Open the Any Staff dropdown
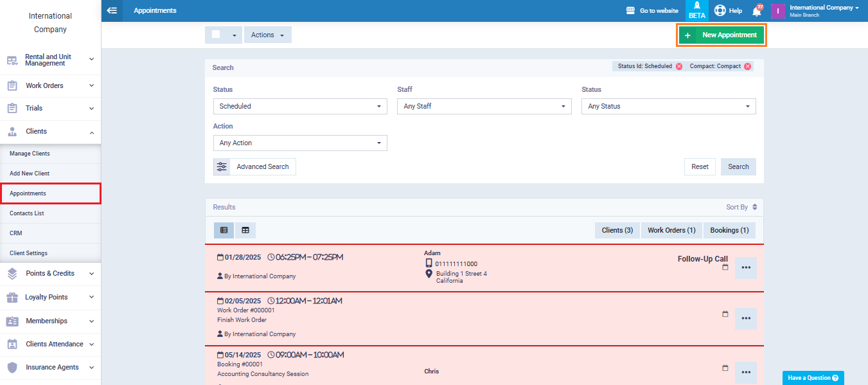The image size is (868, 385). [x=484, y=106]
